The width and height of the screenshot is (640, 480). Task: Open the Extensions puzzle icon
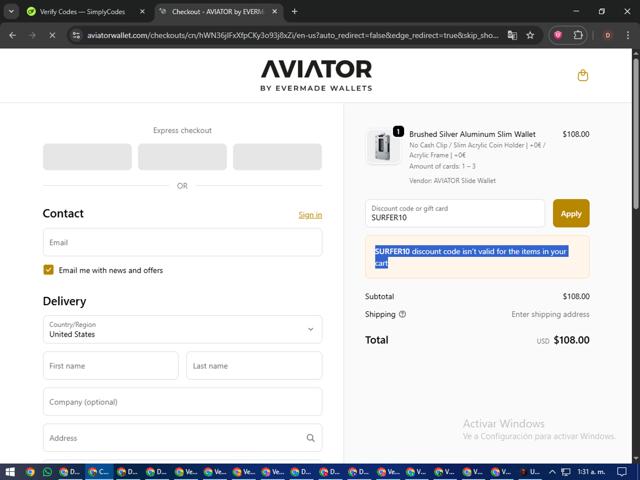pos(578,36)
